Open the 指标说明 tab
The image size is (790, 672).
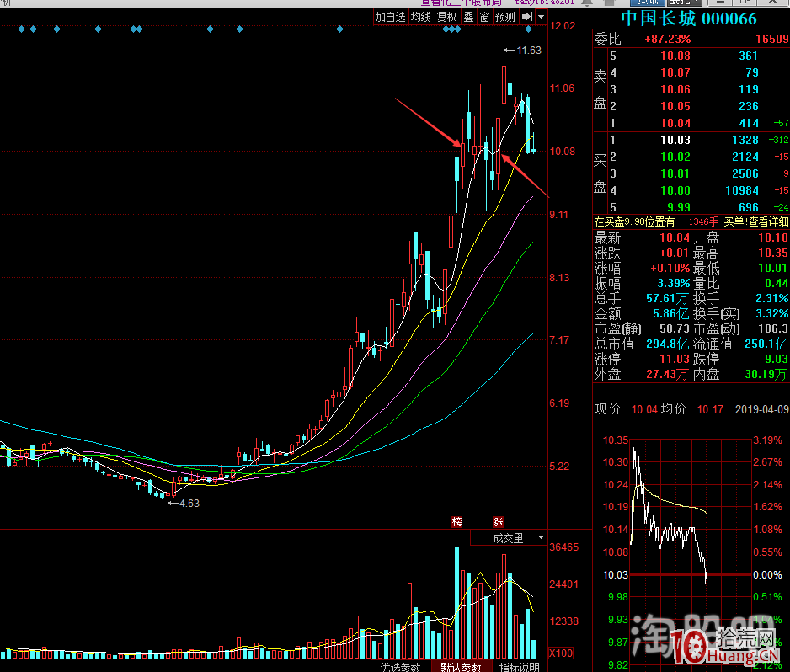519,666
